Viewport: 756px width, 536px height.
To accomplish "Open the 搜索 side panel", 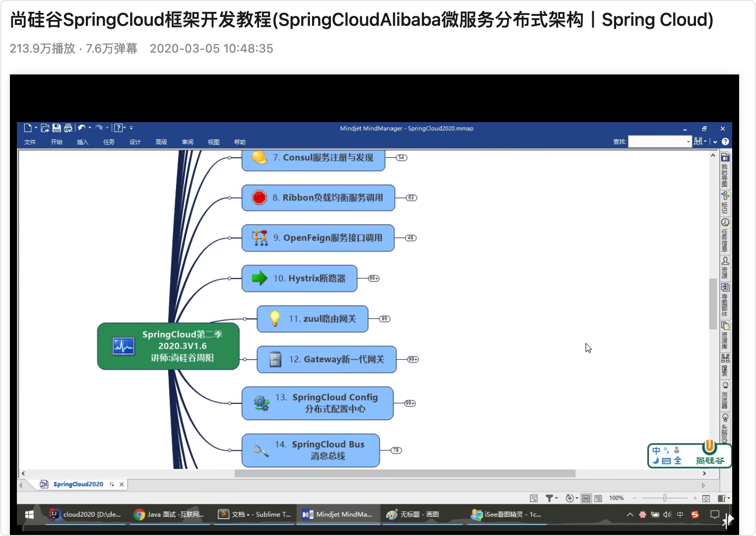I will tap(725, 365).
